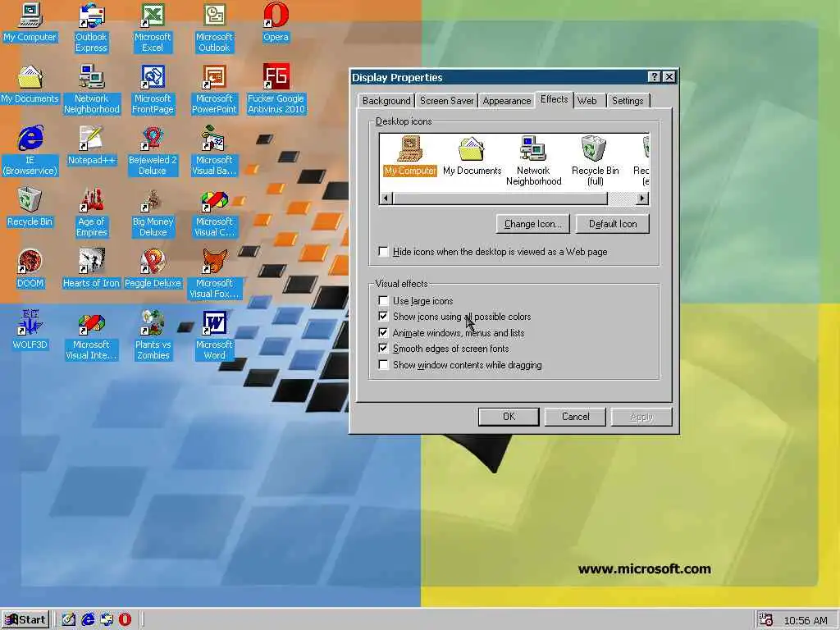Select the DOOM shortcut
840x630 pixels.
click(x=30, y=269)
